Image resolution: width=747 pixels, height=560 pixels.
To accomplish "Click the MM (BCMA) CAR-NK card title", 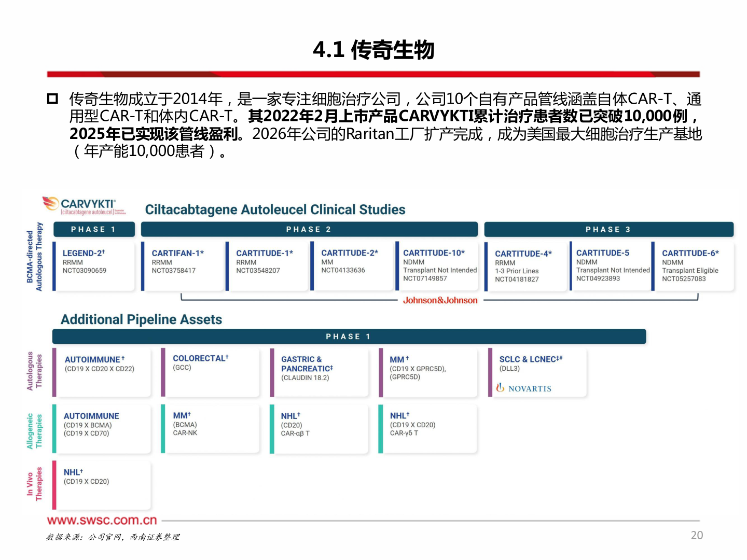I will [x=182, y=415].
